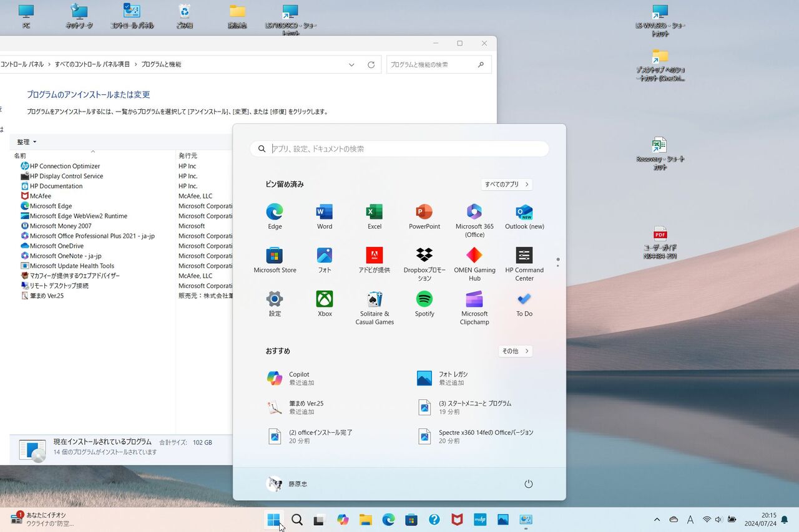
Task: Launch Excel from pinned apps
Action: (375, 216)
